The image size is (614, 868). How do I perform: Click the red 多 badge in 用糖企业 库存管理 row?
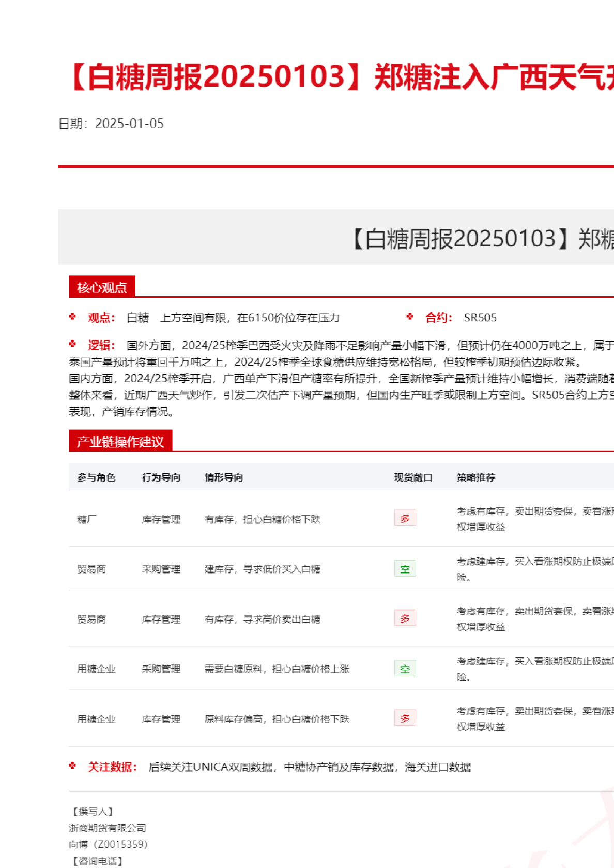405,718
